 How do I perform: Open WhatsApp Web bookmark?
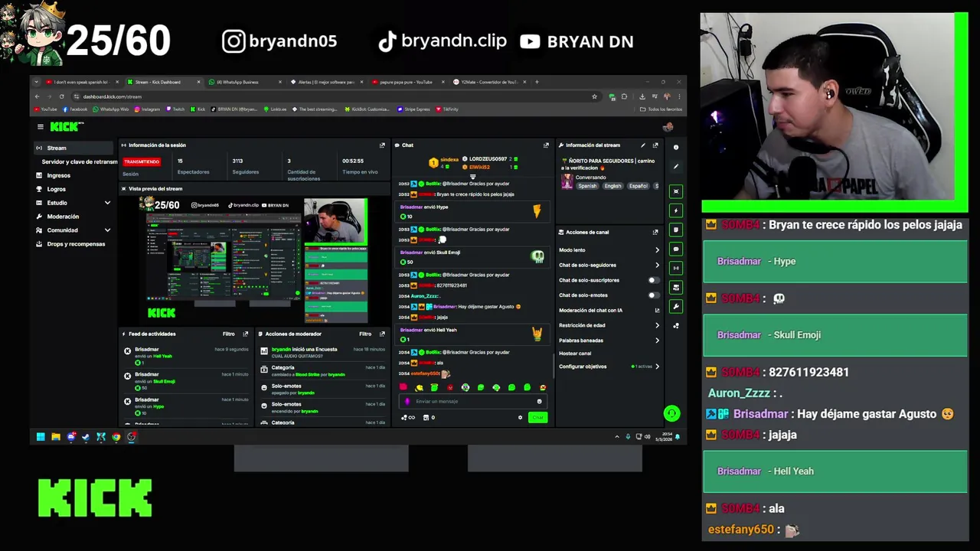pos(110,109)
